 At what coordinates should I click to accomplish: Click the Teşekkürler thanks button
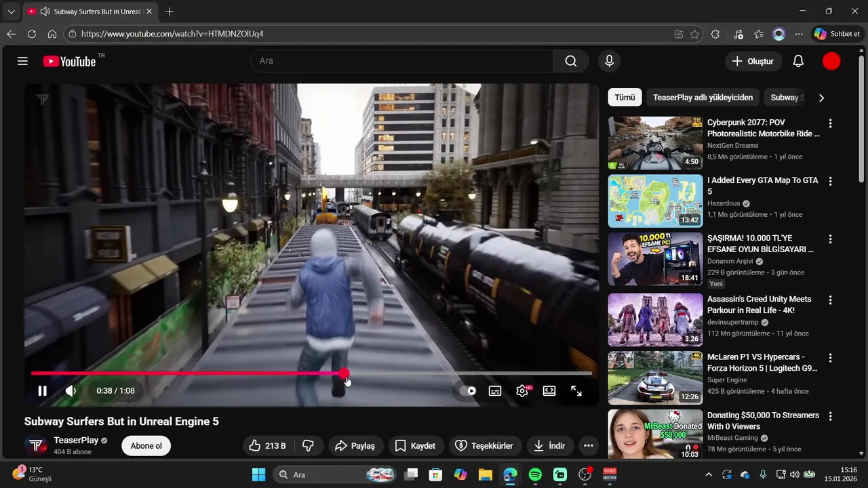[x=484, y=445]
